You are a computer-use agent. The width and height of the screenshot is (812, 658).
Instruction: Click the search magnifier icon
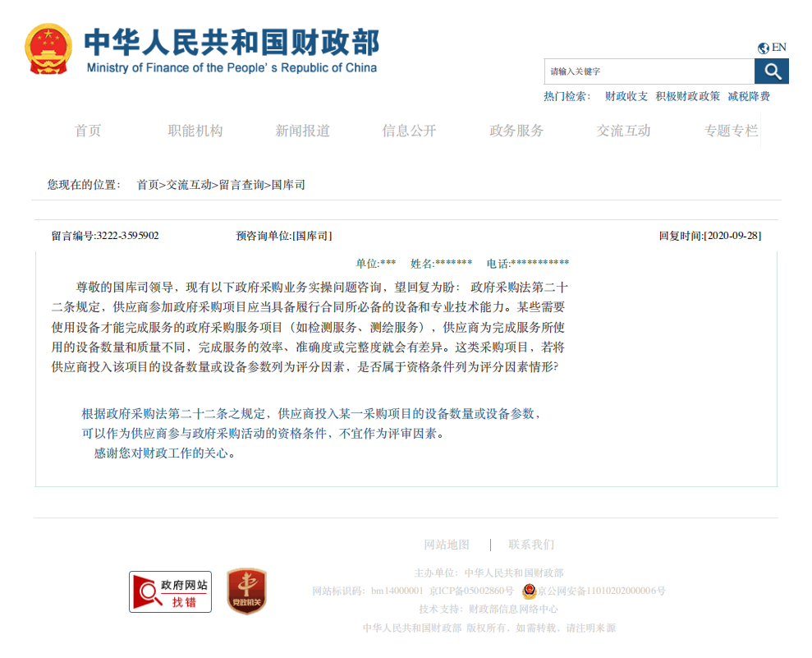tap(772, 71)
